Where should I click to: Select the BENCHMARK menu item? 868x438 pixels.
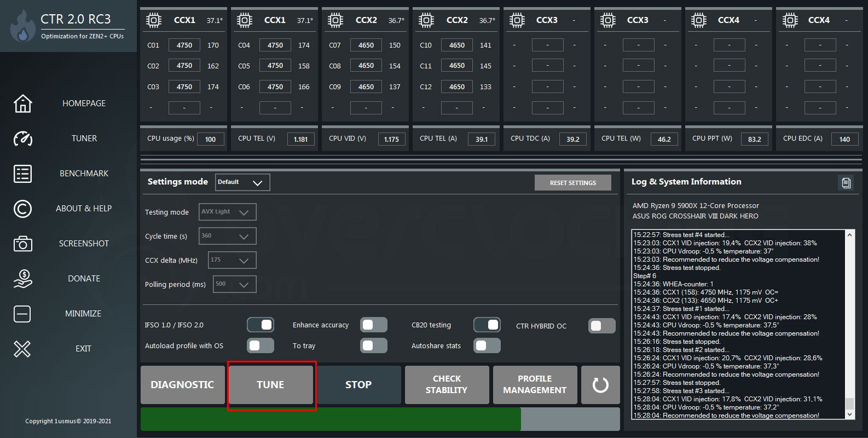click(84, 174)
